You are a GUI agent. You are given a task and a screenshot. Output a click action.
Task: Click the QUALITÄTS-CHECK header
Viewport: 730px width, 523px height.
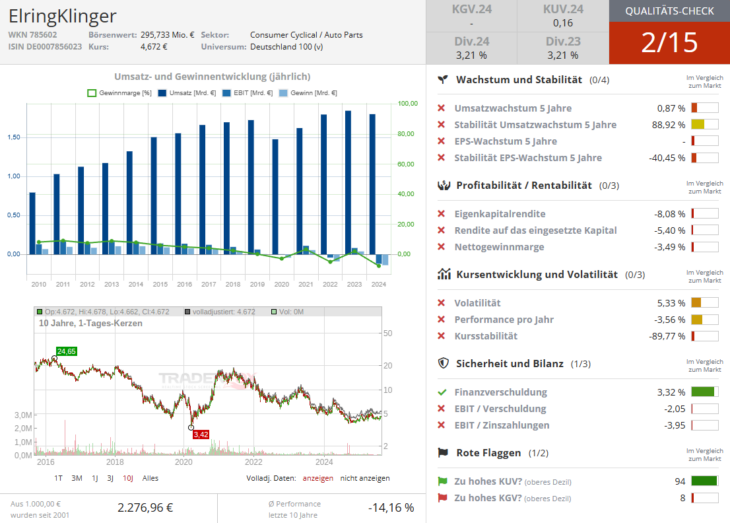(x=669, y=11)
